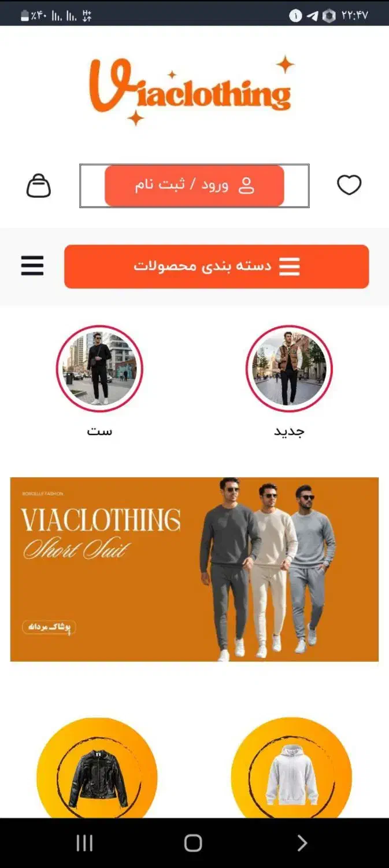Click the ورود / ثبت نام login button
This screenshot has height=868, width=389.
point(194,186)
